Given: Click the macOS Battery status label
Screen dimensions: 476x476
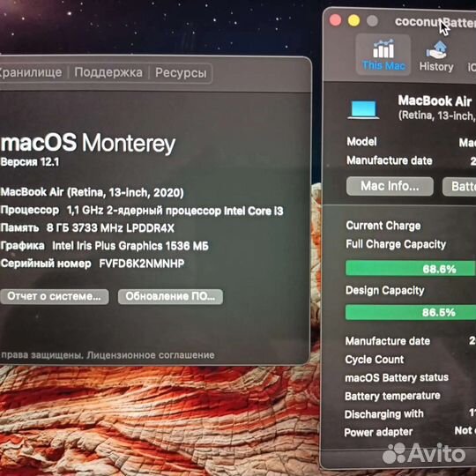Looking at the screenshot, I should coord(397,377).
